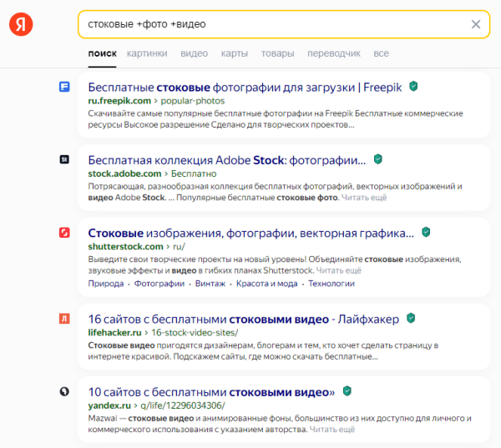
Task: Clear the search query with X
Action: pos(475,24)
